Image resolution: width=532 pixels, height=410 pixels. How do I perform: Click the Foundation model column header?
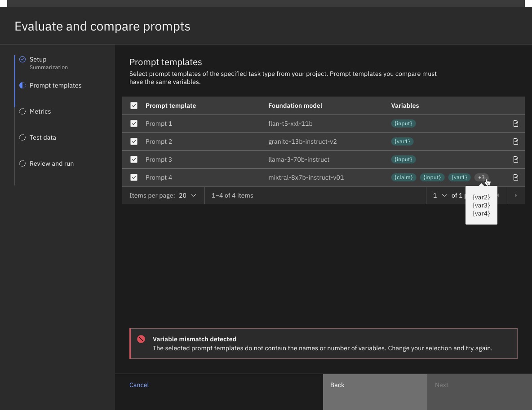pyautogui.click(x=295, y=106)
